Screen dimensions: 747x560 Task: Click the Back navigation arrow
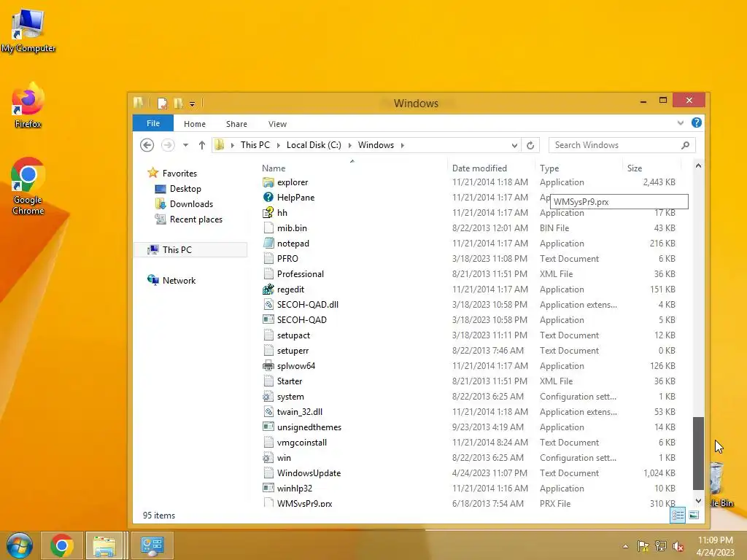[x=147, y=145]
